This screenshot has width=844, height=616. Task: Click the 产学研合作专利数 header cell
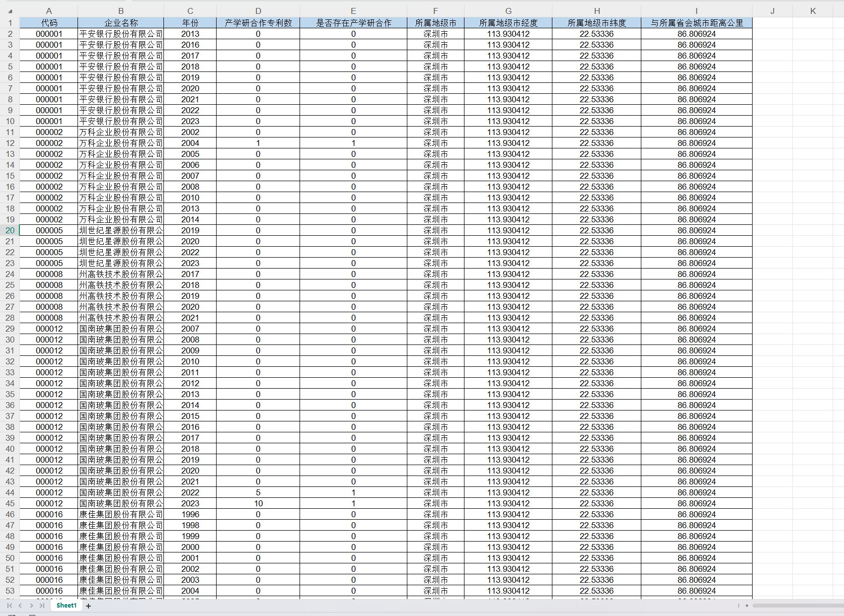pos(258,23)
